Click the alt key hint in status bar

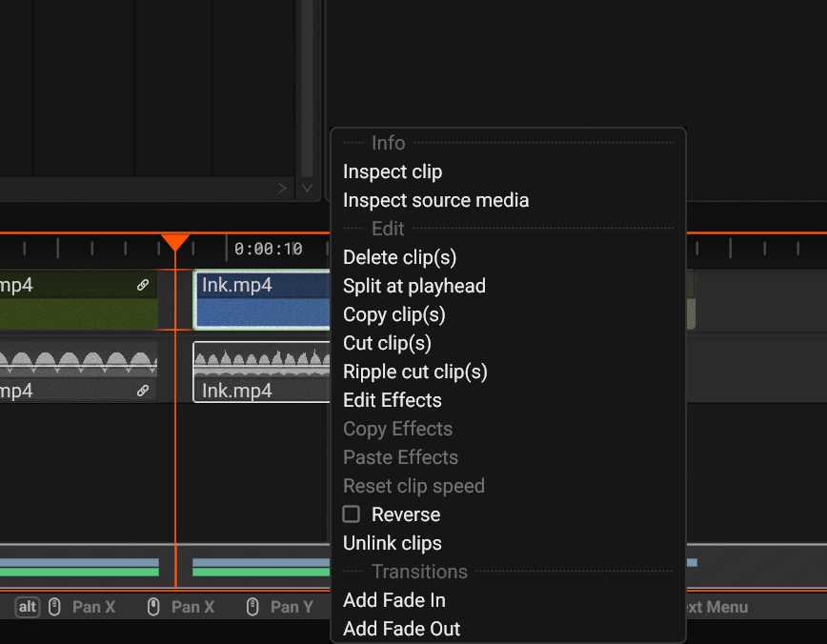(x=28, y=607)
